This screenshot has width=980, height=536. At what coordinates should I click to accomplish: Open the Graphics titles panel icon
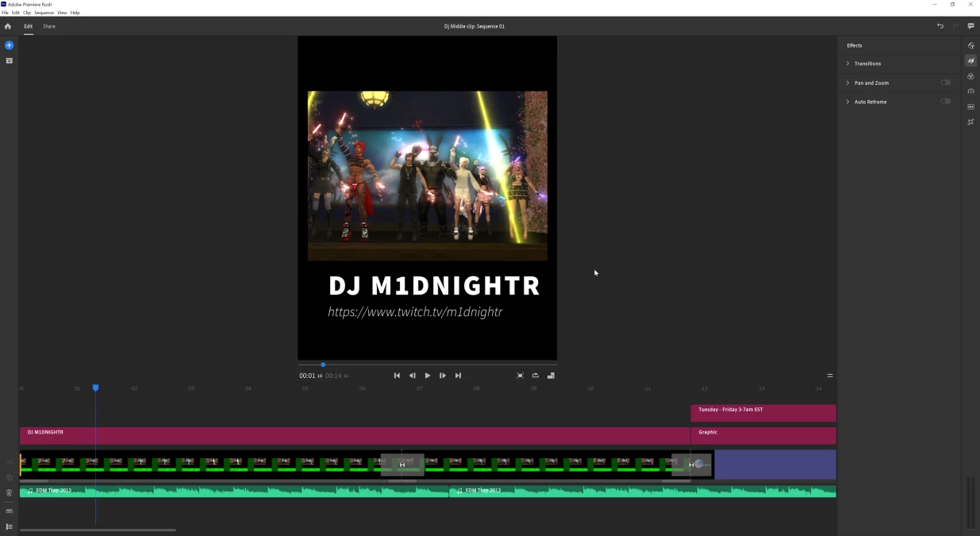(970, 45)
